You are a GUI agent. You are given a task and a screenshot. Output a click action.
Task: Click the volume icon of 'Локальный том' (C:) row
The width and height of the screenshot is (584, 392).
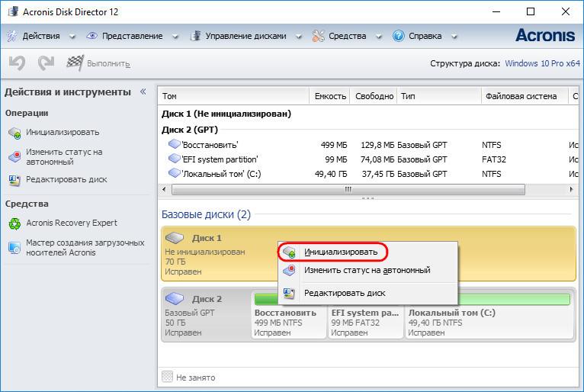tap(175, 173)
